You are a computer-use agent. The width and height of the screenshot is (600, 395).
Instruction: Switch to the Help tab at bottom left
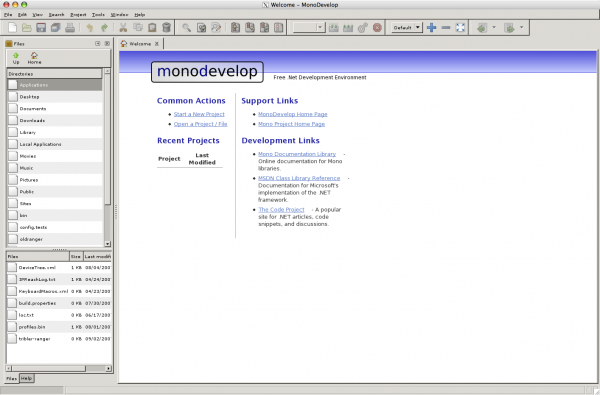coord(26,378)
